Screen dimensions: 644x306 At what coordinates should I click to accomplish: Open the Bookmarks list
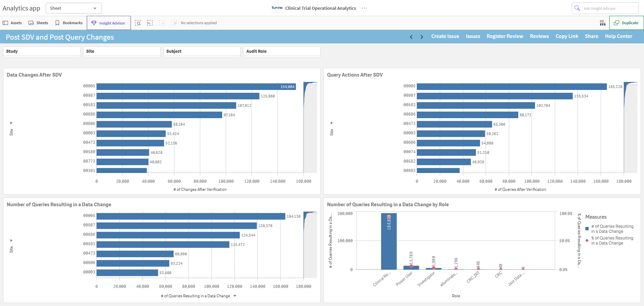69,23
